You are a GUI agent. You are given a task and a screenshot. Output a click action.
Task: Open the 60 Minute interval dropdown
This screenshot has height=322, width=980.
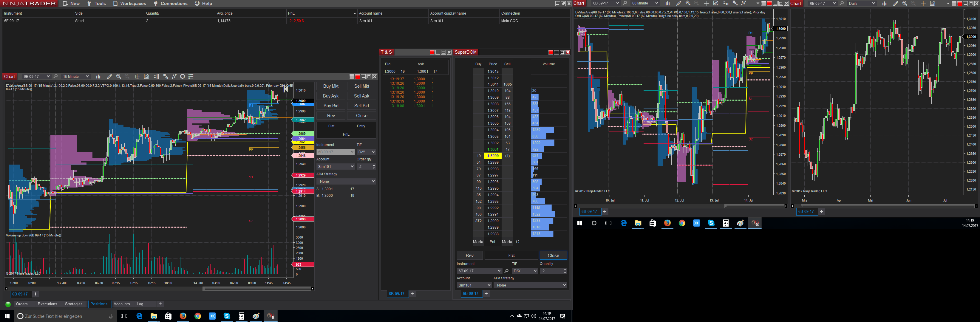(x=645, y=3)
